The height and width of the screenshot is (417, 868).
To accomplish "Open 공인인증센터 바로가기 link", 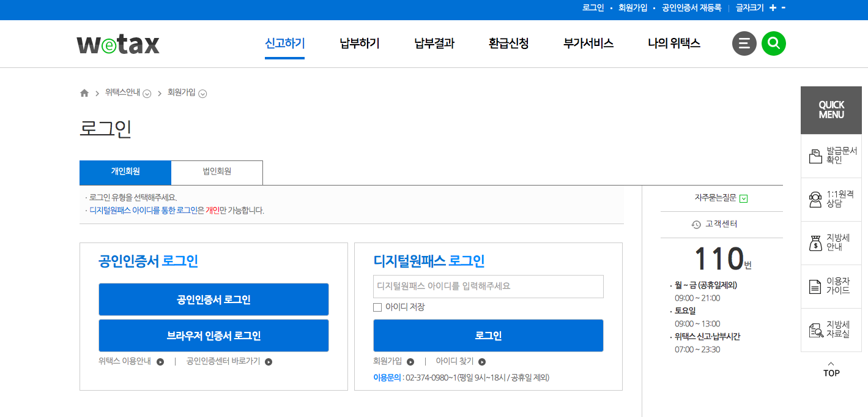I will click(x=223, y=361).
